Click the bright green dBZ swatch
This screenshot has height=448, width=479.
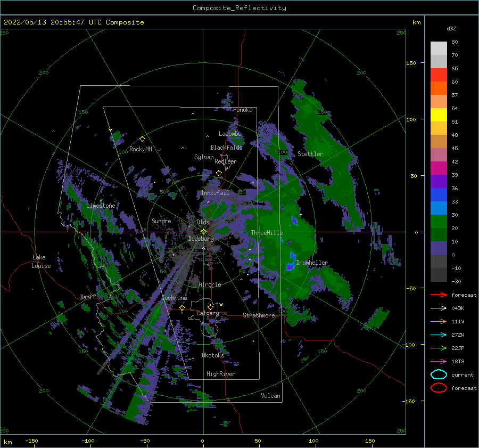[439, 222]
